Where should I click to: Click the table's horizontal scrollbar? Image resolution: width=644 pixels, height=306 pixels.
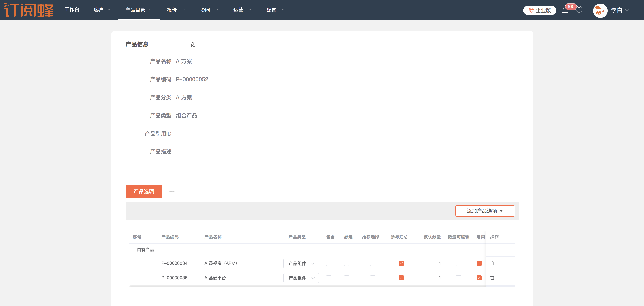[x=320, y=286]
